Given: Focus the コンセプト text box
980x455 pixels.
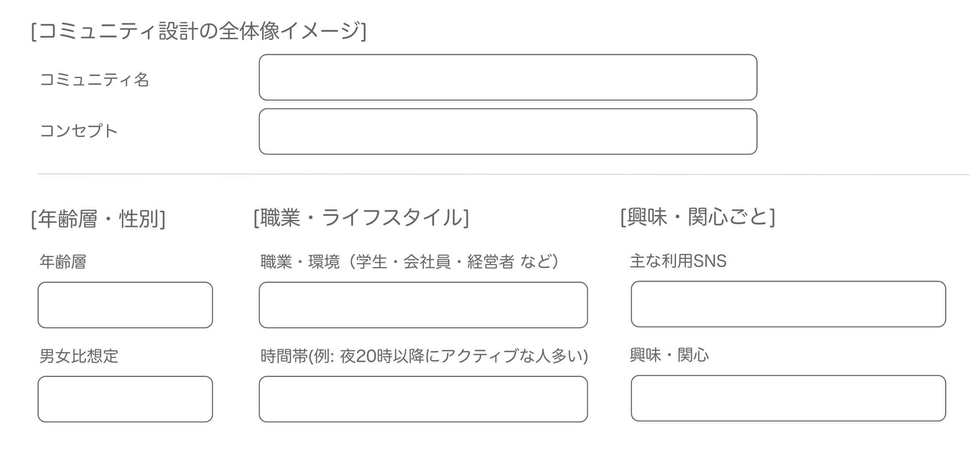Looking at the screenshot, I should point(508,131).
